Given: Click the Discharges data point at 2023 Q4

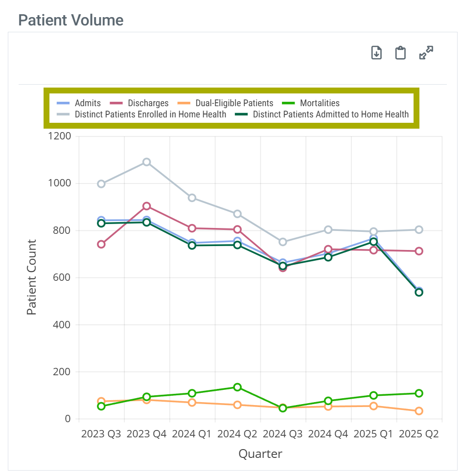Looking at the screenshot, I should (146, 206).
